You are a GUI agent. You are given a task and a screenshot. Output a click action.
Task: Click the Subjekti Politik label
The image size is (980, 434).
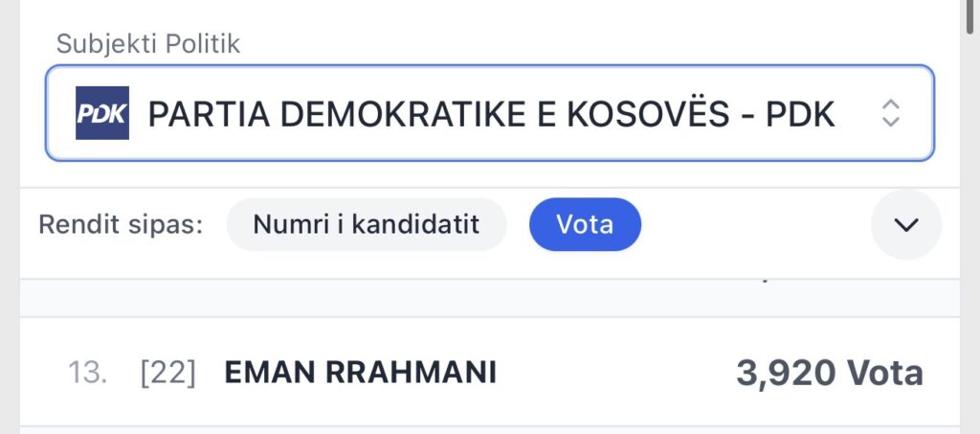pyautogui.click(x=148, y=44)
